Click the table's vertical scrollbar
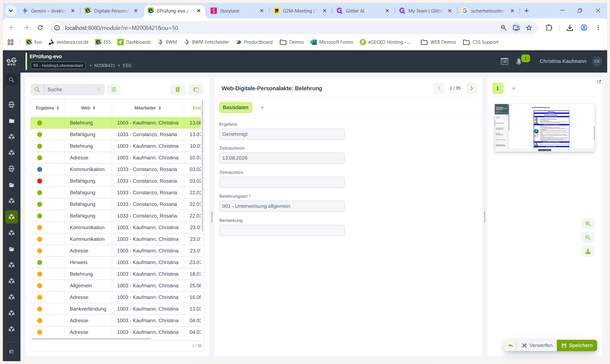The height and width of the screenshot is (364, 610). [202, 166]
